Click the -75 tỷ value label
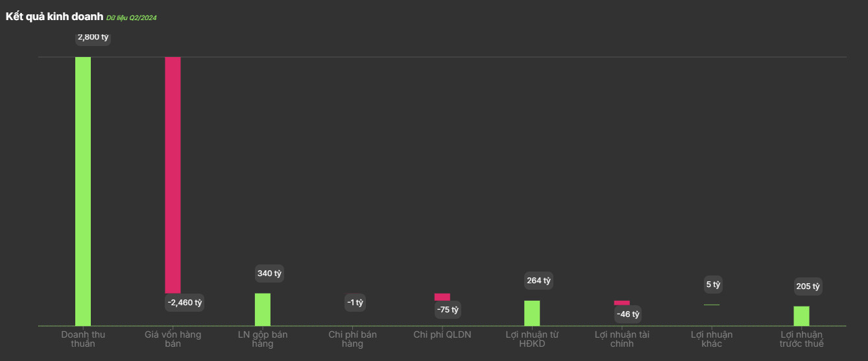 click(x=448, y=310)
